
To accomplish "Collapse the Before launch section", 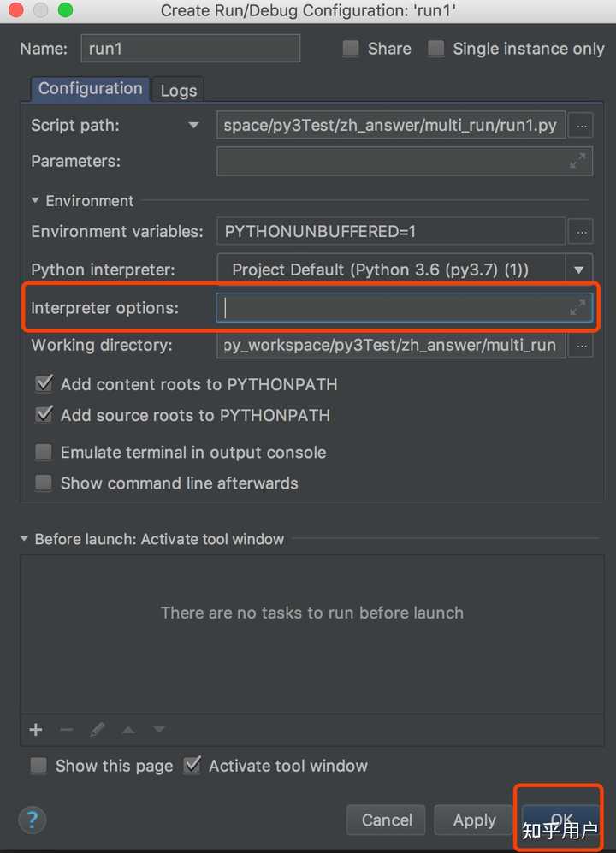I will tap(24, 540).
